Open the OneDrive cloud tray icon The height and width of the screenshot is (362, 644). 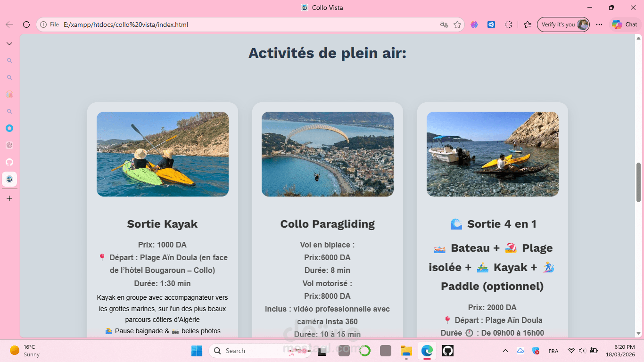pos(520,351)
